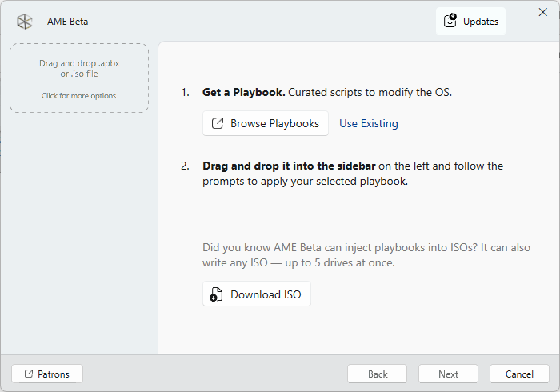560x392 pixels.
Task: Open the Updates button
Action: pos(470,22)
